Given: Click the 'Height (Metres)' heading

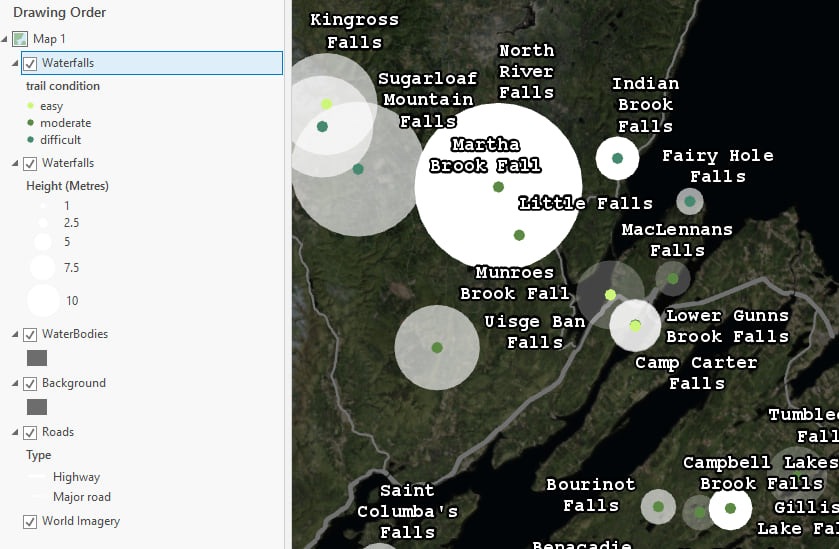Looking at the screenshot, I should click(67, 186).
